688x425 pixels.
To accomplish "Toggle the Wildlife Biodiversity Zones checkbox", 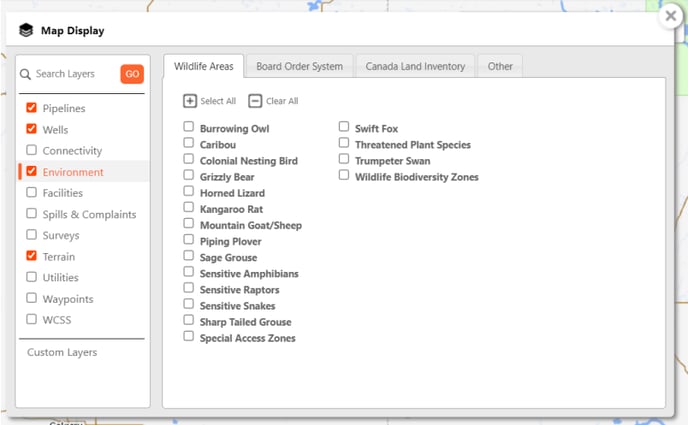I will (344, 176).
